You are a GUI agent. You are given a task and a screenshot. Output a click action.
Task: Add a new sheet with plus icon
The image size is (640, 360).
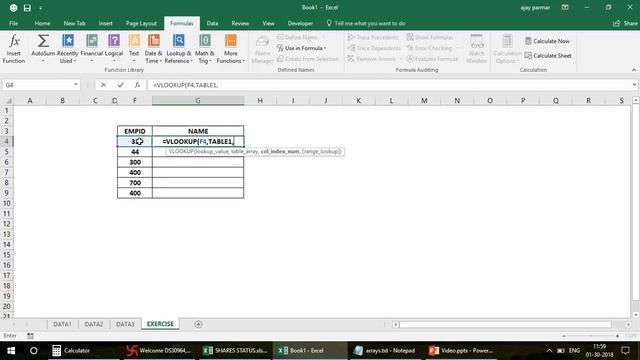coord(198,324)
